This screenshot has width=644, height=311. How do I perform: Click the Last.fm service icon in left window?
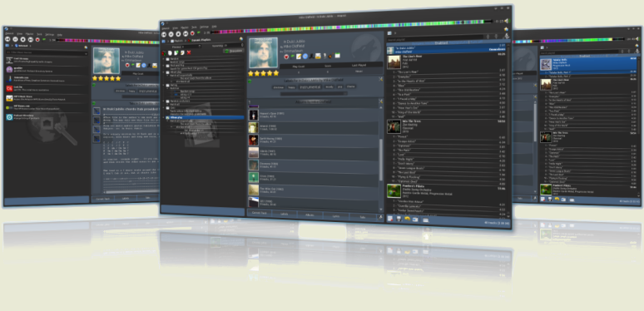click(9, 88)
